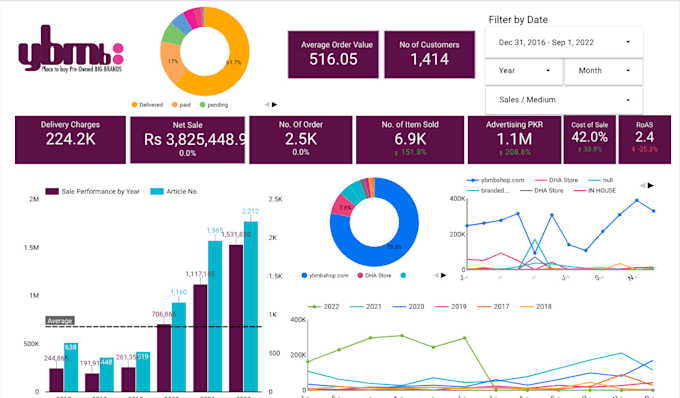The width and height of the screenshot is (680, 398).
Task: Click the No. of Item Sold scorecard
Action: pyautogui.click(x=410, y=140)
